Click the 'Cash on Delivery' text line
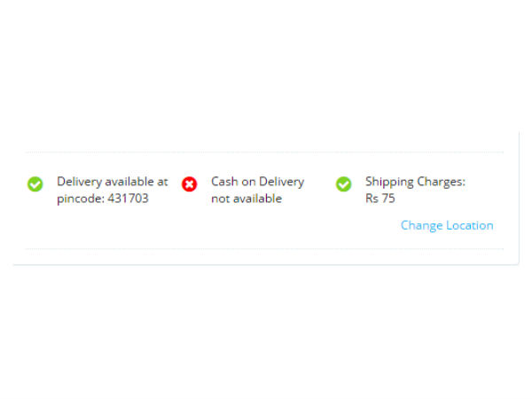 pyautogui.click(x=257, y=182)
